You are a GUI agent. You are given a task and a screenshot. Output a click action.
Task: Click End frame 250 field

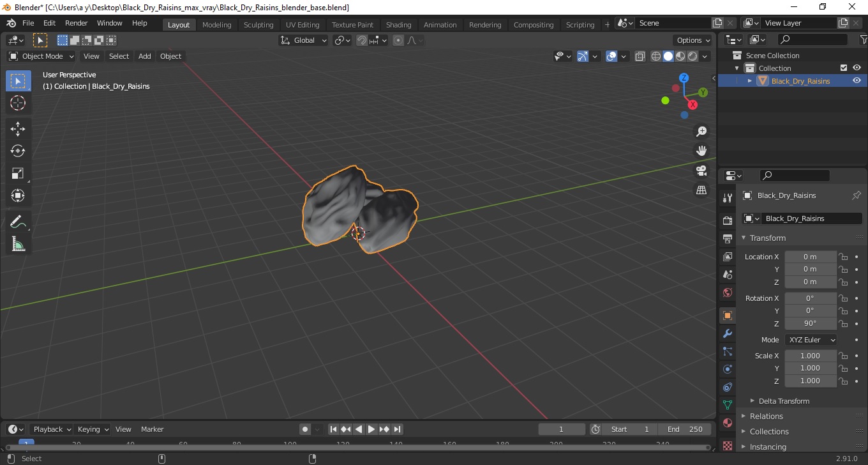[x=685, y=429]
